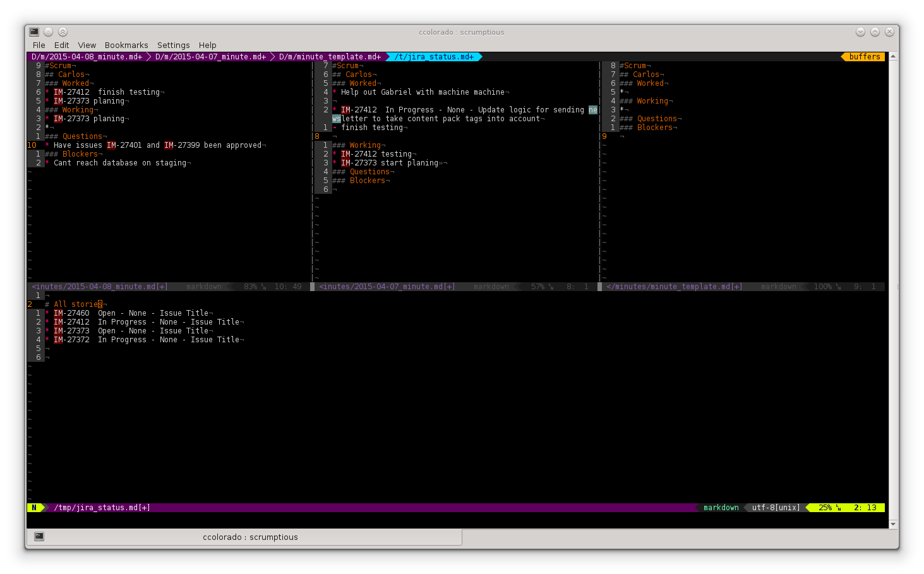Viewport: 924px width, 574px height.
Task: Click /tmp/jira_status.md[+] in status line
Action: tap(102, 508)
